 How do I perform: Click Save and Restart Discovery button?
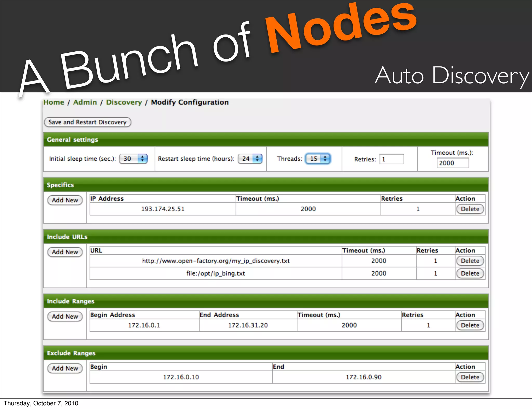pyautogui.click(x=88, y=122)
